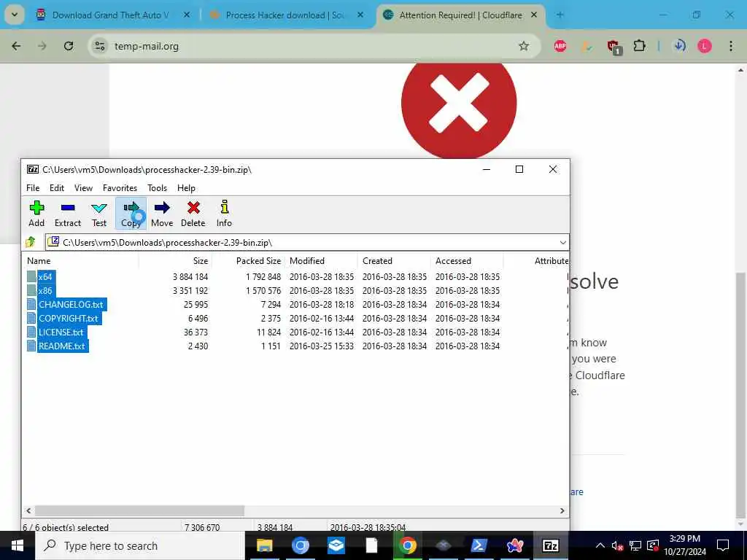This screenshot has width=747, height=560.
Task: Open the notification center
Action: point(723,545)
